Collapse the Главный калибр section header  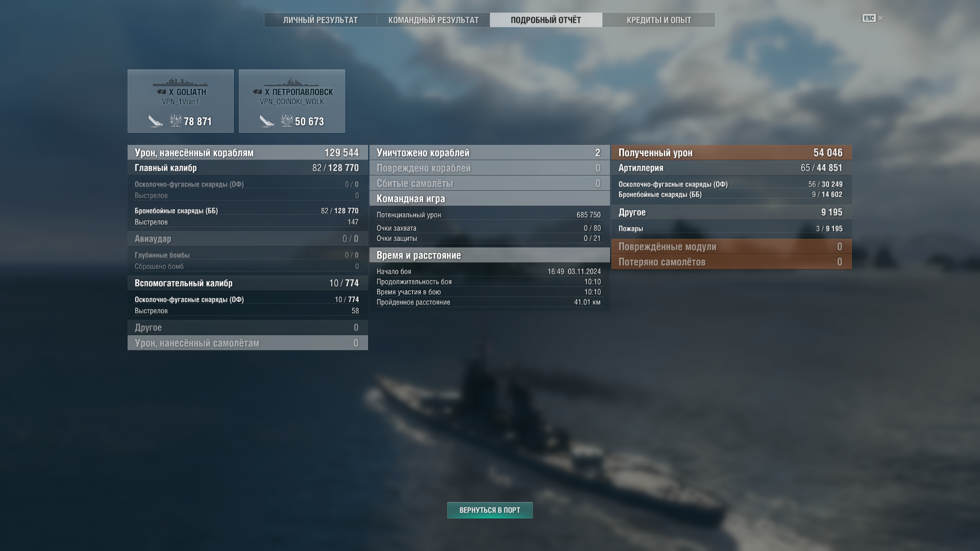(x=248, y=168)
